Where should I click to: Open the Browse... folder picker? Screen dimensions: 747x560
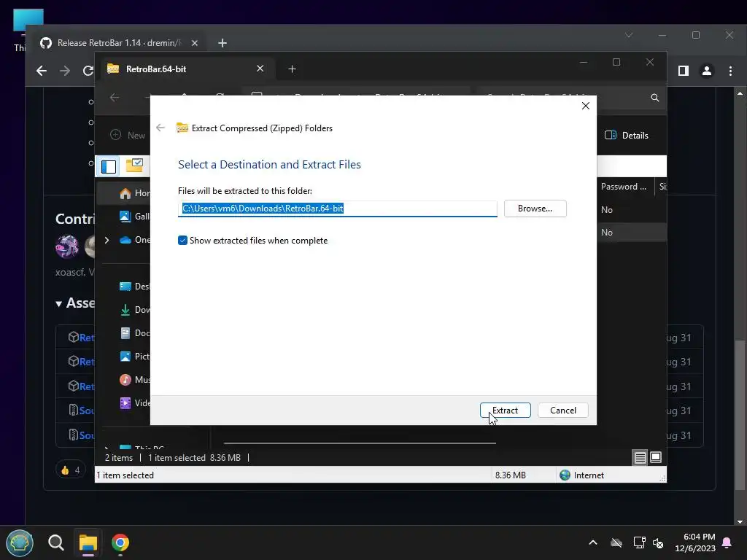(x=535, y=209)
